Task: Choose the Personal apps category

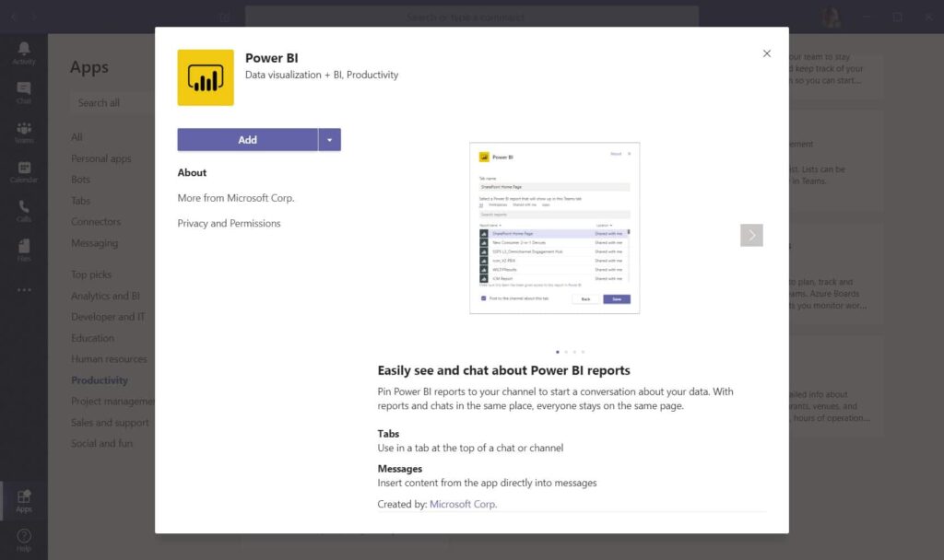Action: tap(101, 158)
